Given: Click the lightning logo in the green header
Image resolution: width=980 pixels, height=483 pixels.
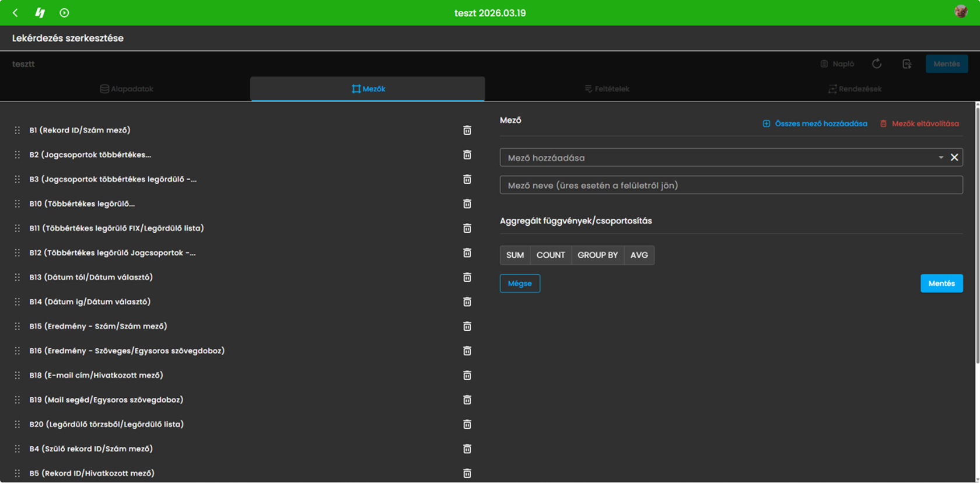Looking at the screenshot, I should coord(40,13).
